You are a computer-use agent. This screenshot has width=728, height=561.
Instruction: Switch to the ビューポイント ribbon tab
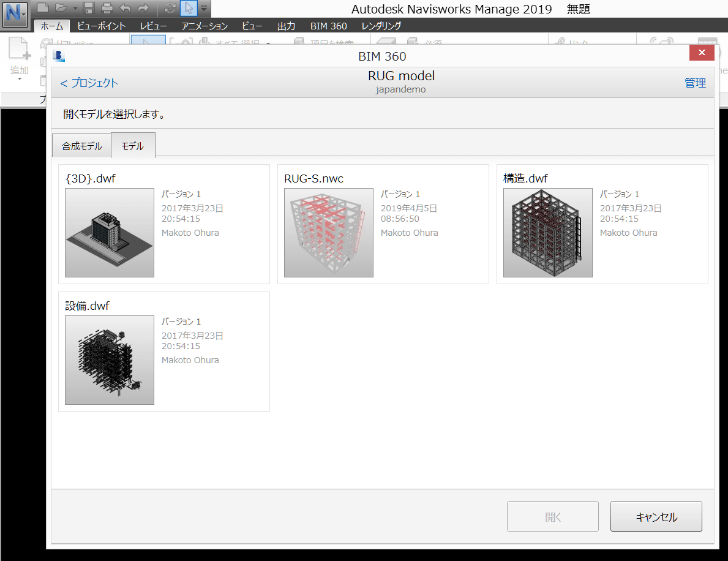(x=101, y=26)
